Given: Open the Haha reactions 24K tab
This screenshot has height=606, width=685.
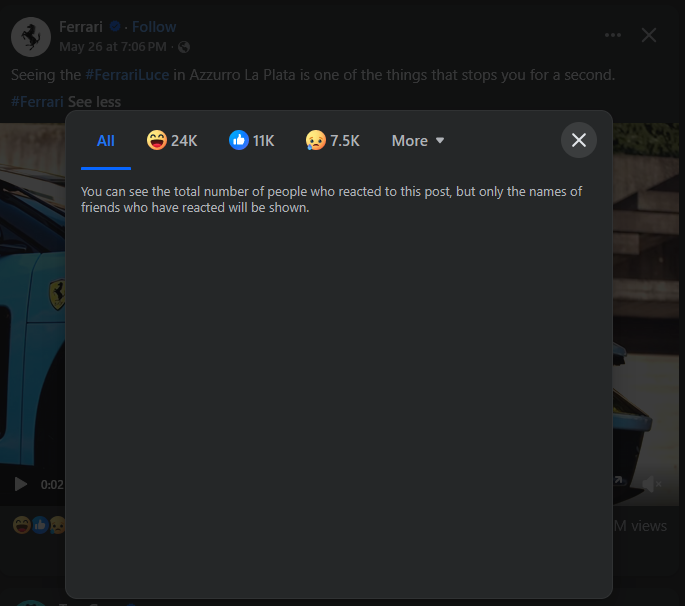Looking at the screenshot, I should 172,141.
